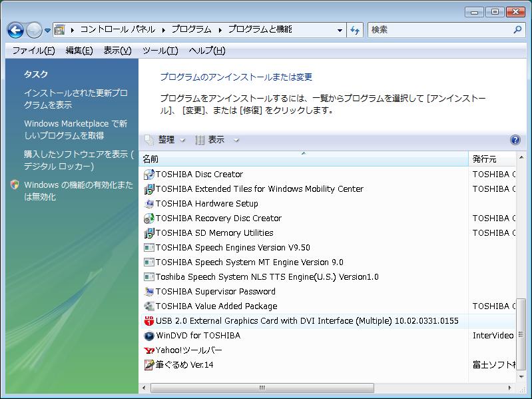
Task: Click the vertical scrollbar up arrow
Action: click(521, 157)
